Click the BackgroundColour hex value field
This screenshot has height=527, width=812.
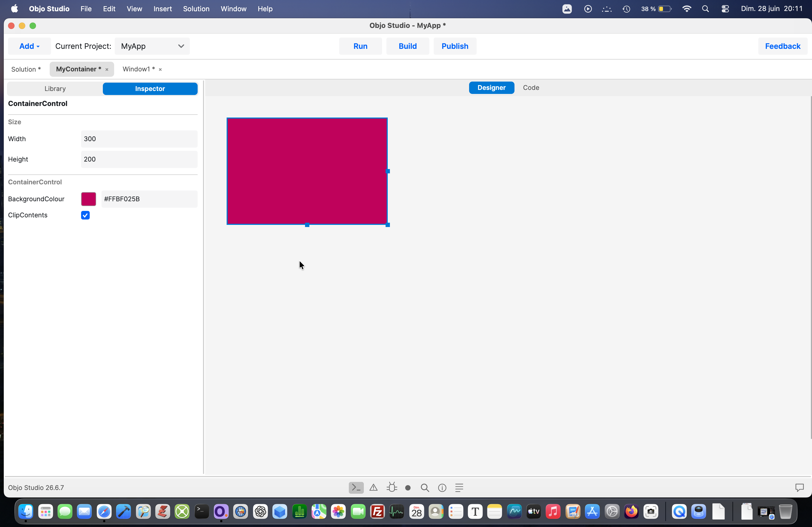(x=149, y=199)
